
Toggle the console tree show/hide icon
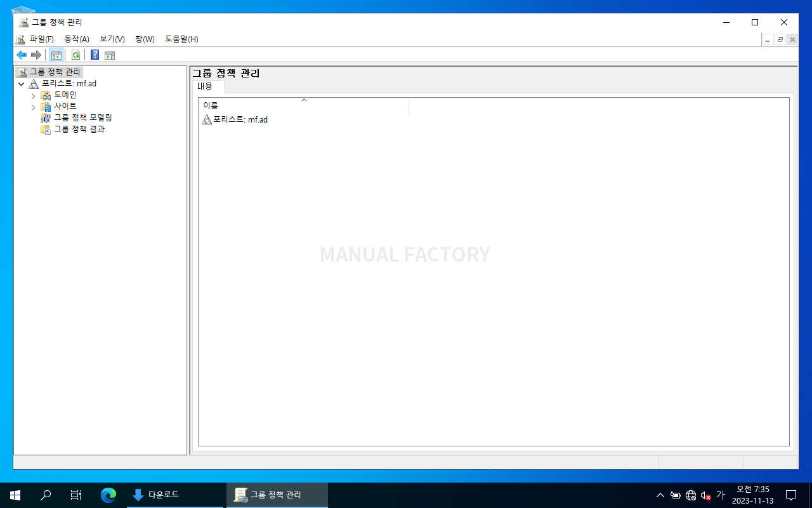[x=56, y=55]
